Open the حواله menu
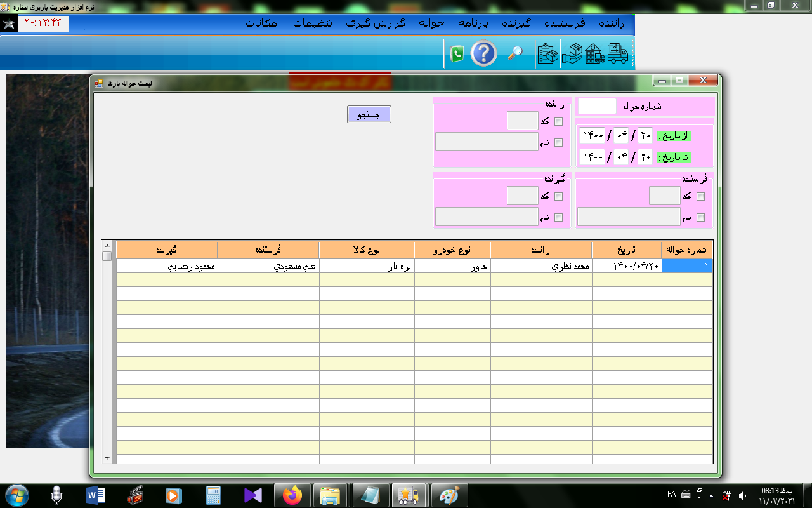 click(431, 23)
